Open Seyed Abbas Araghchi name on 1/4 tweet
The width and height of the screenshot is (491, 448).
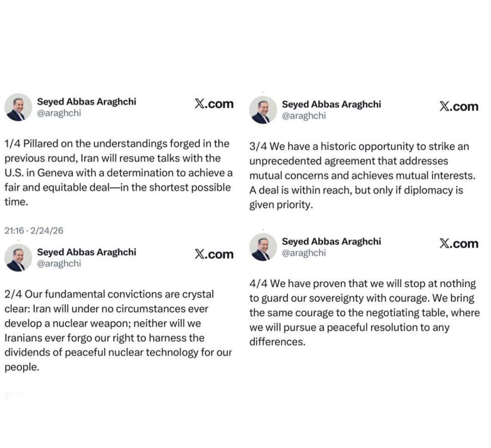86,102
